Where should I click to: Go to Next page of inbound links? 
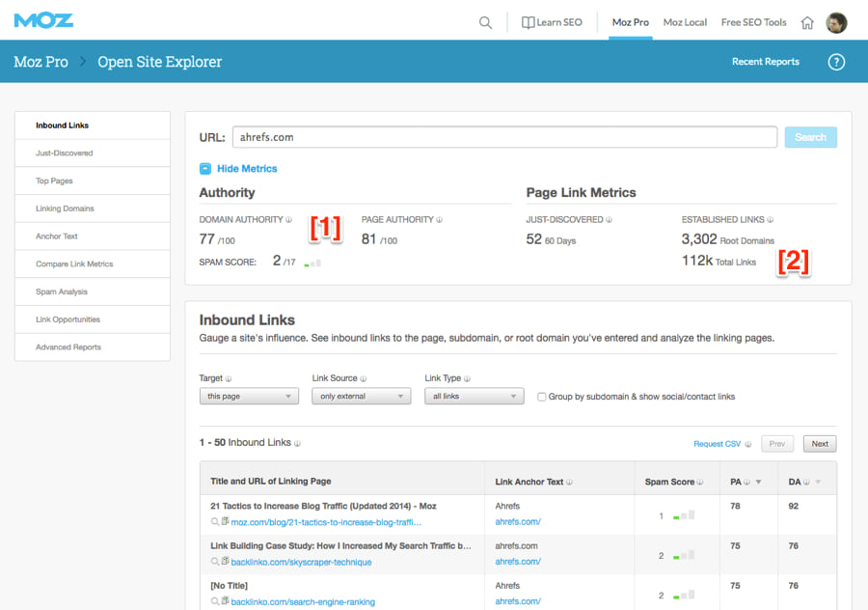tap(820, 444)
